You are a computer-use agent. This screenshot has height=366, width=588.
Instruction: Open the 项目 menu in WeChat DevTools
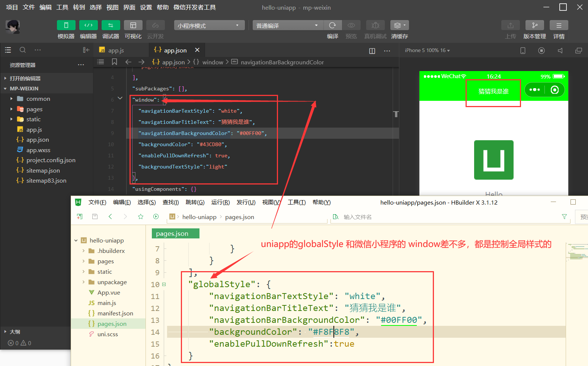[x=12, y=7]
